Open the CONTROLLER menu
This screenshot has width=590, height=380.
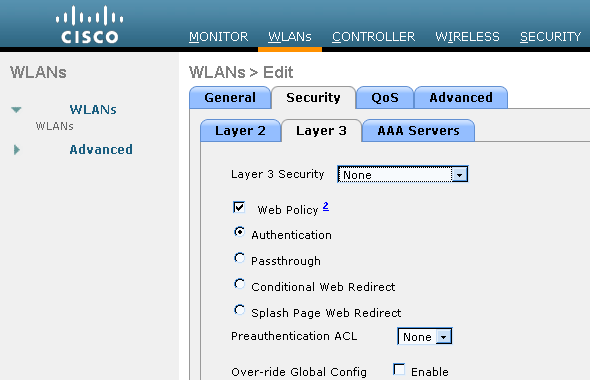374,37
